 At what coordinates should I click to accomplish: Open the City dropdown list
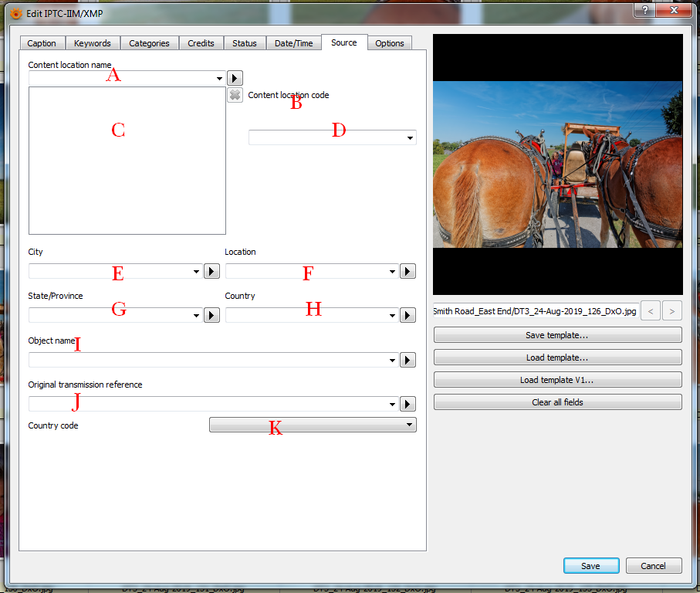pos(196,272)
